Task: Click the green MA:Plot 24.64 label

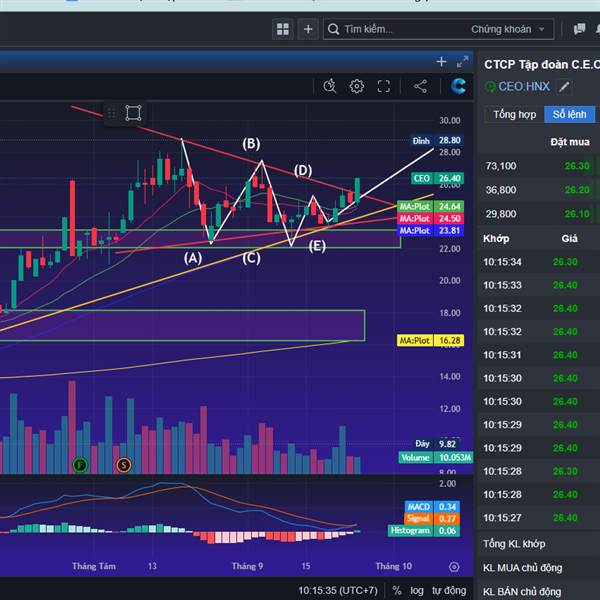Action: (x=430, y=207)
